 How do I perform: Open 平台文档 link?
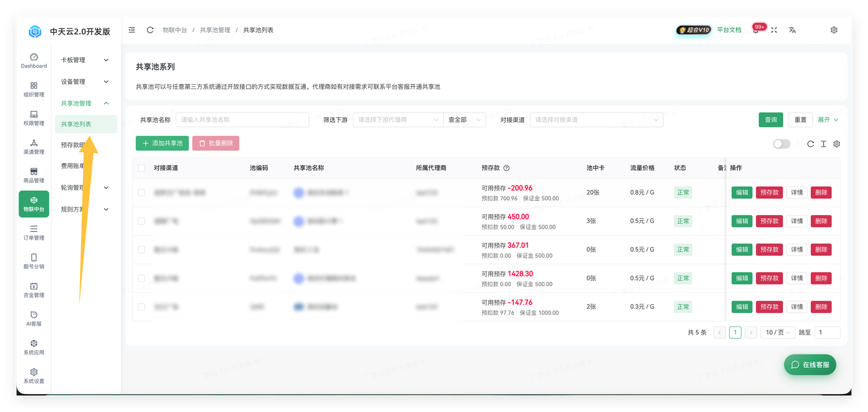coord(729,30)
